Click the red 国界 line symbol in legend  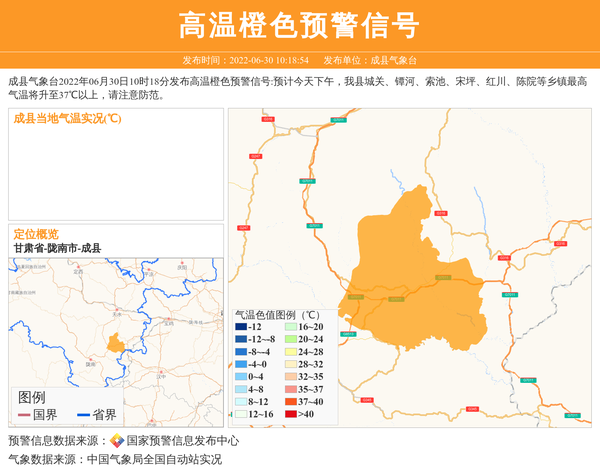(x=24, y=414)
